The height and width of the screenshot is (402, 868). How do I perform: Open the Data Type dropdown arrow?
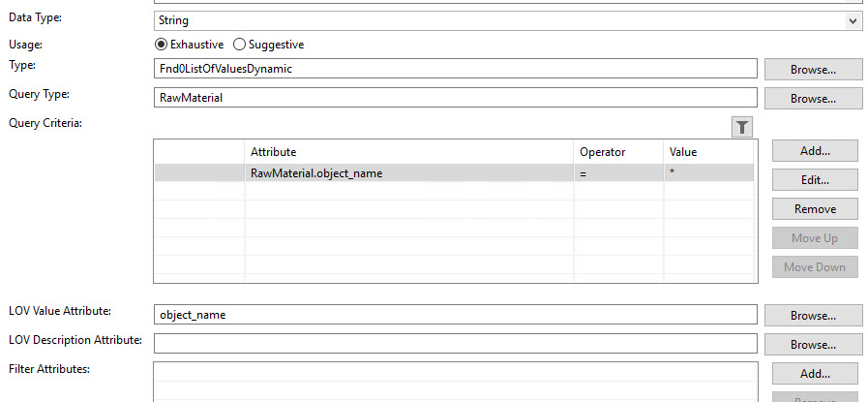(853, 21)
